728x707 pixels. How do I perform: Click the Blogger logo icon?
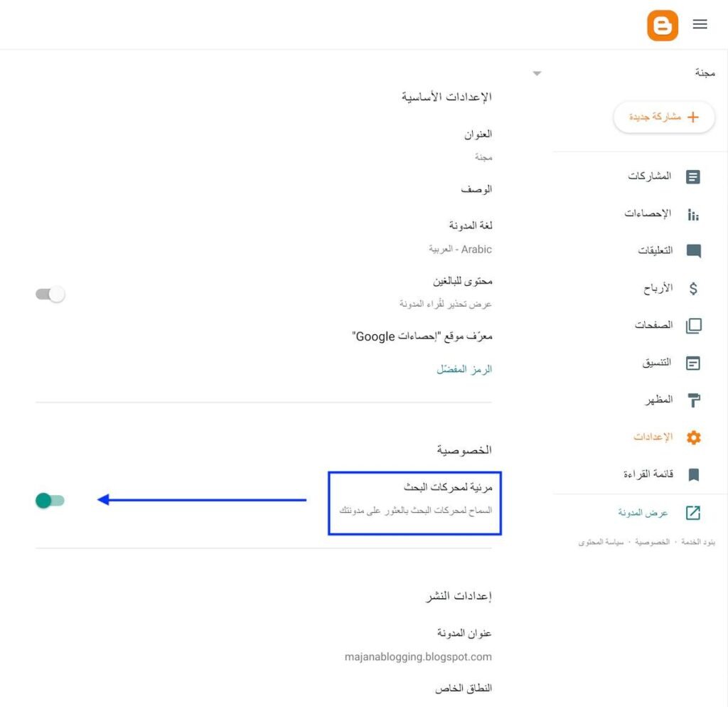tap(663, 26)
